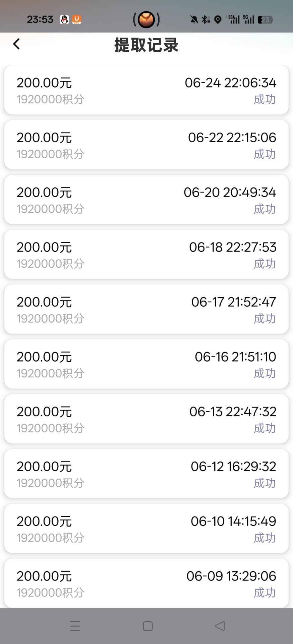The width and height of the screenshot is (293, 644).
Task: Tap the back arrow icon
Action: pyautogui.click(x=16, y=44)
